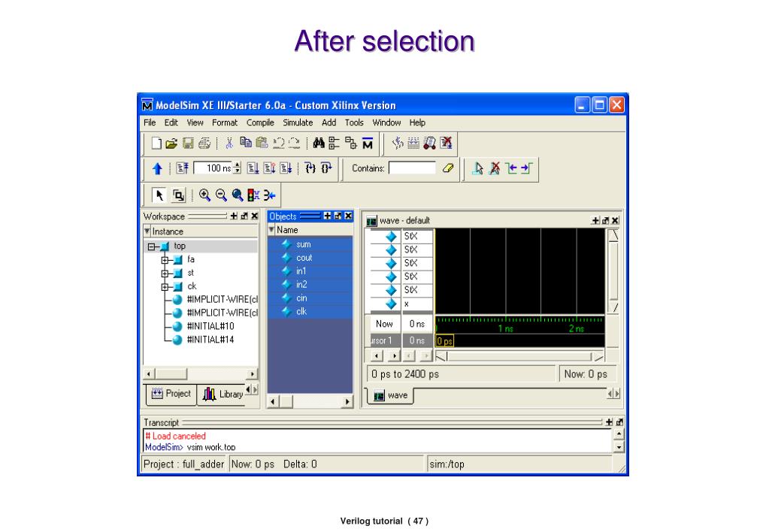Select the sum signal in Objects

click(310, 244)
